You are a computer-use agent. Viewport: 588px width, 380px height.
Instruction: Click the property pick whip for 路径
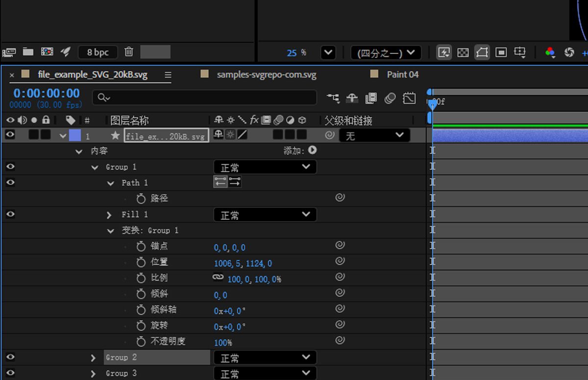pos(340,198)
